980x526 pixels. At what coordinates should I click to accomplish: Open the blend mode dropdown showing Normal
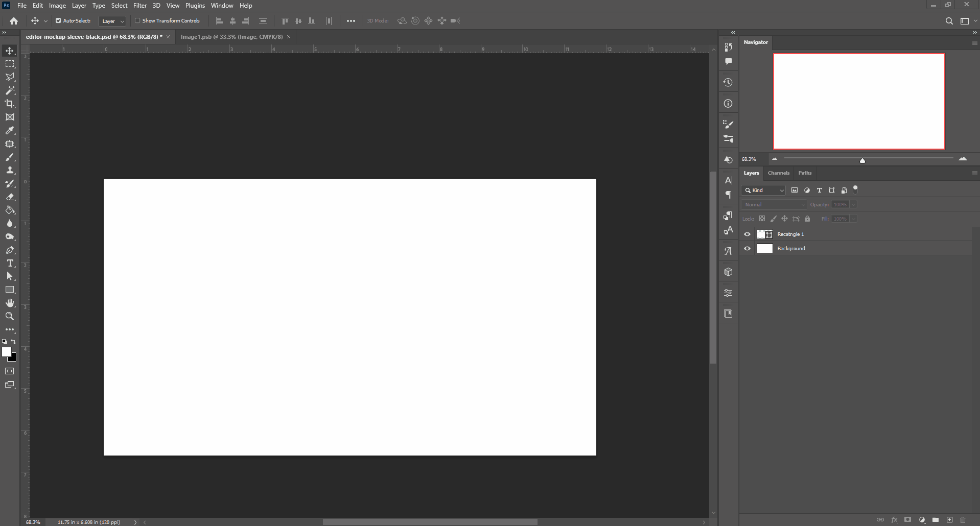pos(773,204)
